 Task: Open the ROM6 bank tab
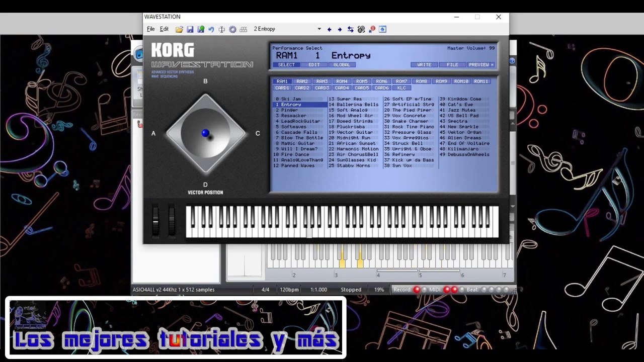pos(382,81)
